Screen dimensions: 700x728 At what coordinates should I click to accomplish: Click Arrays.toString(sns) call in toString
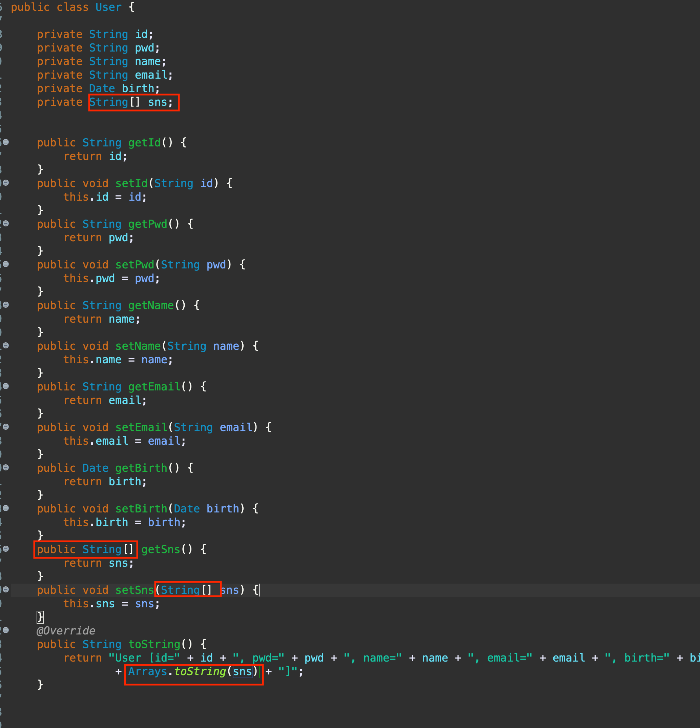pyautogui.click(x=193, y=671)
